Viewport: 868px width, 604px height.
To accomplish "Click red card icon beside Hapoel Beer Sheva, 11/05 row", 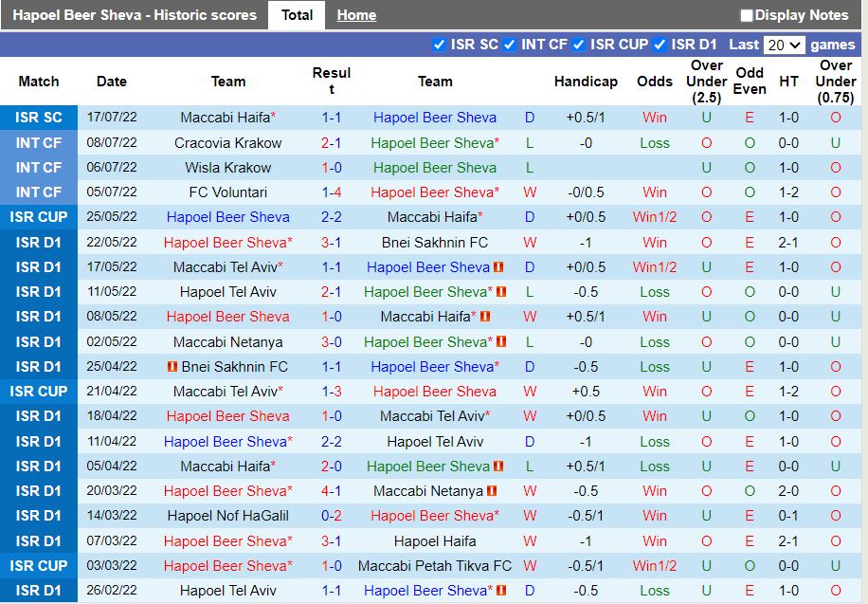I will [503, 292].
